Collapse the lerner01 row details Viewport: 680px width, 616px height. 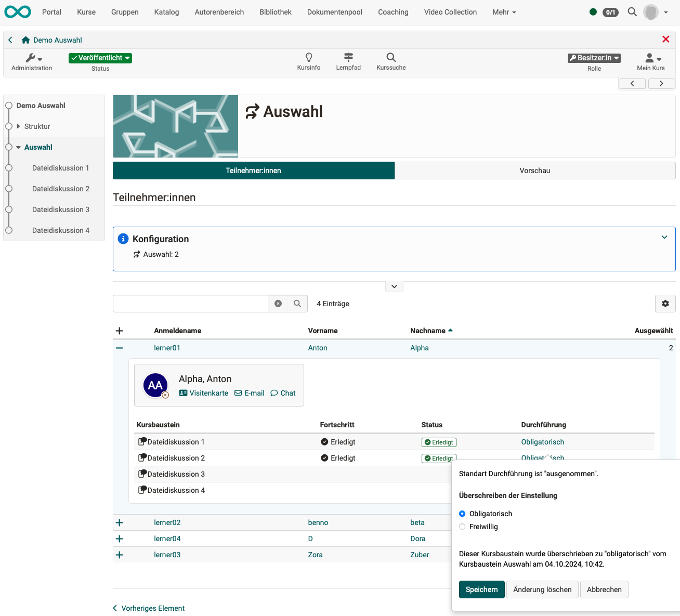[x=120, y=348]
